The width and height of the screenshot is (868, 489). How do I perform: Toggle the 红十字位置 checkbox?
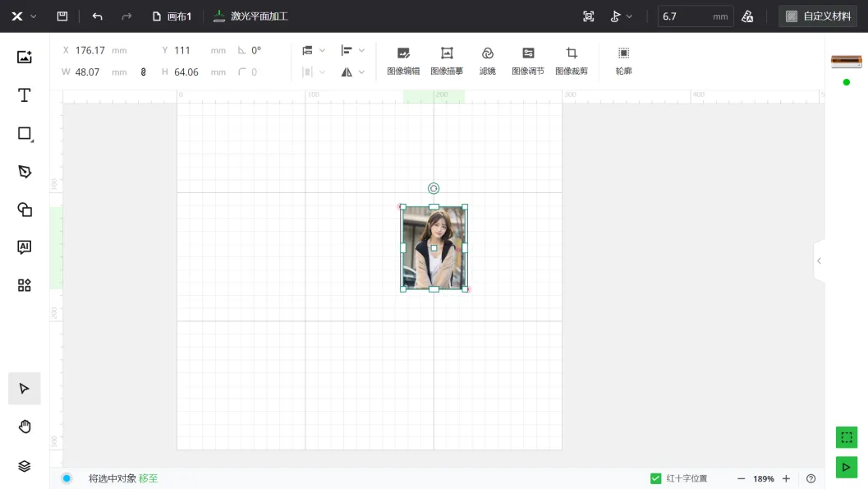point(655,478)
